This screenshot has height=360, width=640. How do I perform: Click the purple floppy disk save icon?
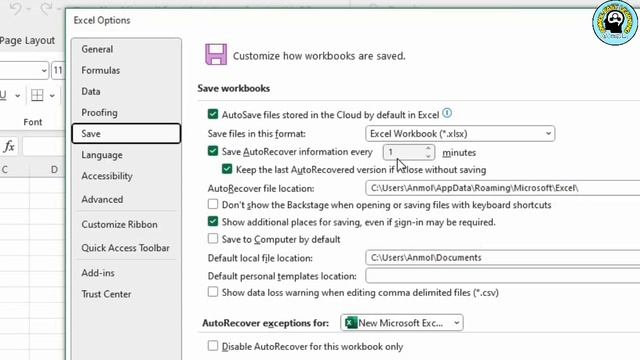coord(216,54)
